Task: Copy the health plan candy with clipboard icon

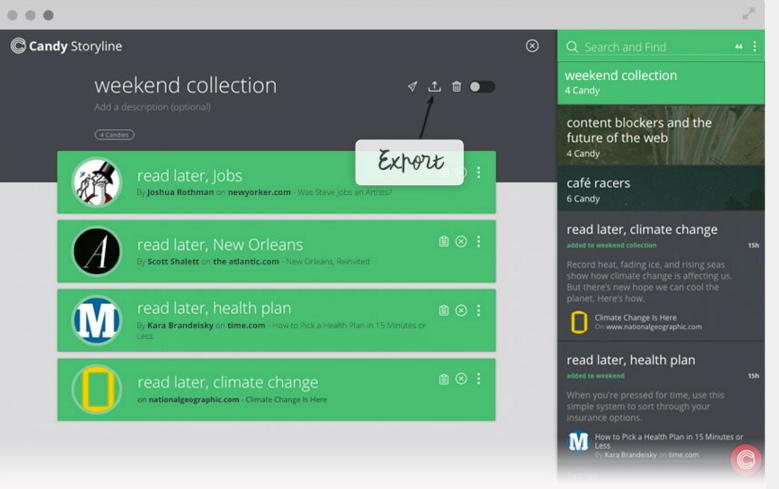Action: tap(444, 311)
